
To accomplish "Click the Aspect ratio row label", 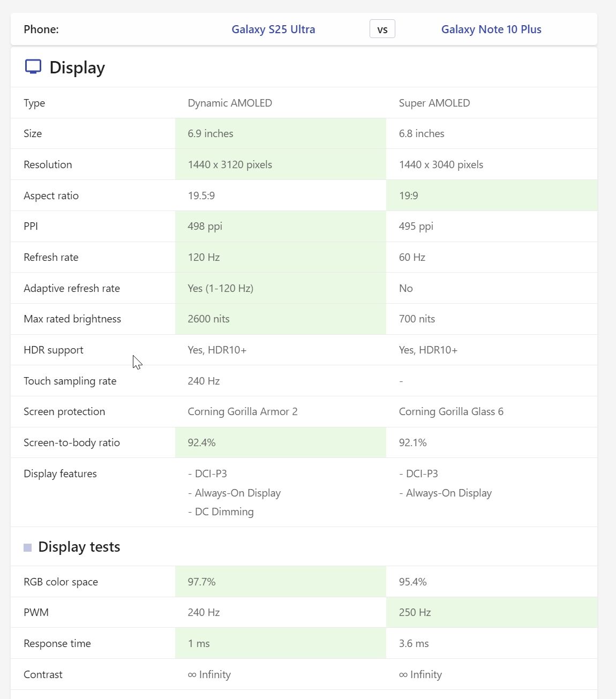I will 51,196.
